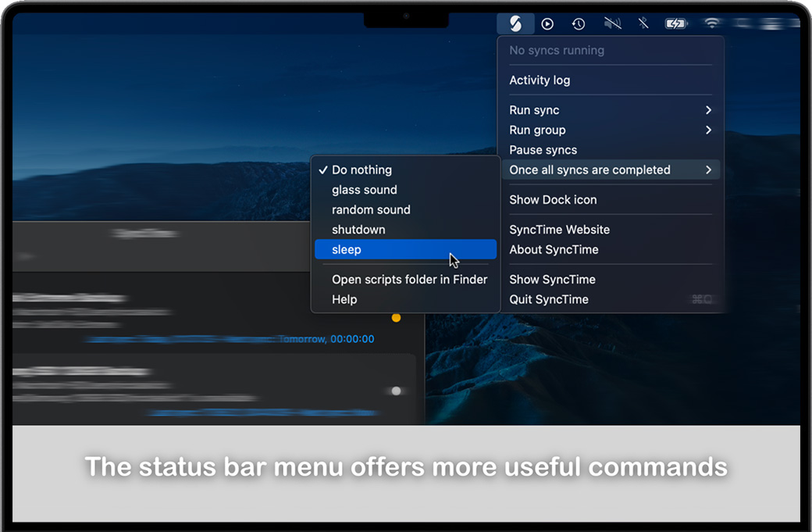Click the play circle menu bar icon
Image resolution: width=812 pixels, height=532 pixels.
pos(547,24)
